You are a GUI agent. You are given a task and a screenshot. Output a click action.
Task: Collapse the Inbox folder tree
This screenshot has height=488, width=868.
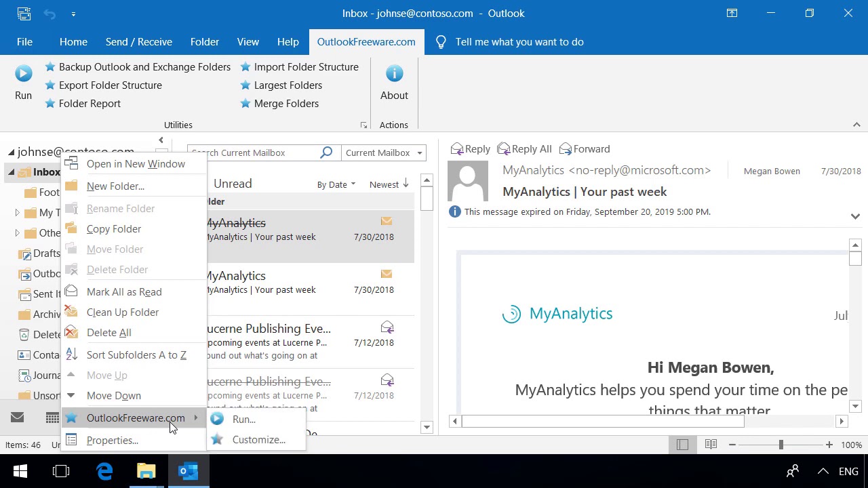pyautogui.click(x=11, y=172)
